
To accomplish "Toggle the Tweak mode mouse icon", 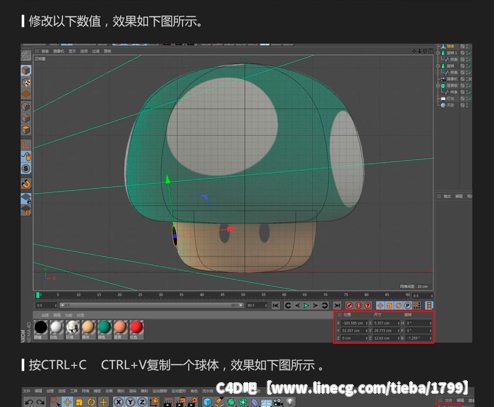I will [x=26, y=156].
